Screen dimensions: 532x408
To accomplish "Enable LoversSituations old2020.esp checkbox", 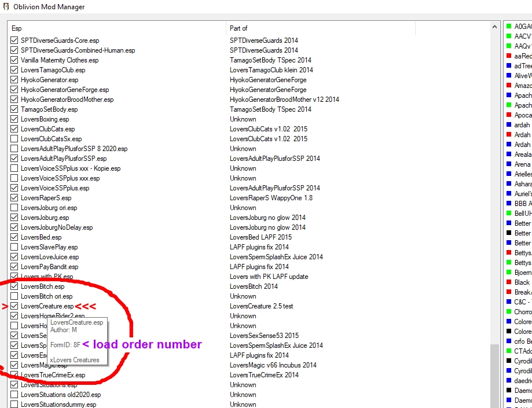I will (14, 395).
